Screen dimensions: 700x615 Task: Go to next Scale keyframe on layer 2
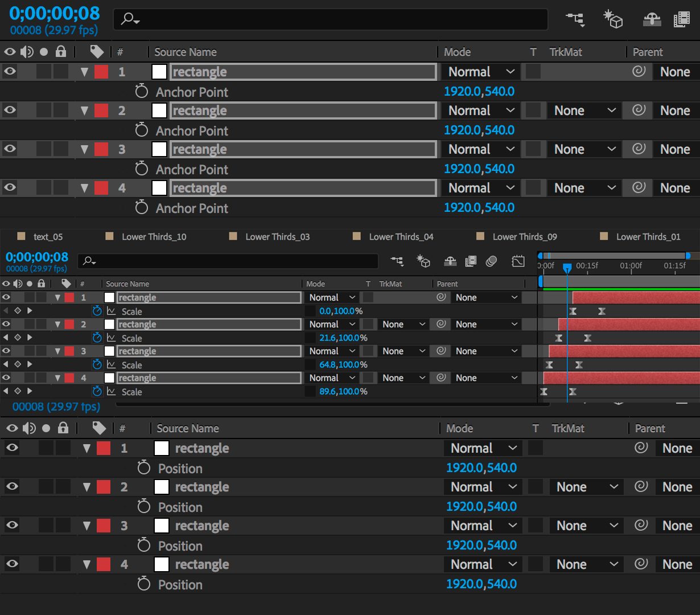[x=30, y=338]
